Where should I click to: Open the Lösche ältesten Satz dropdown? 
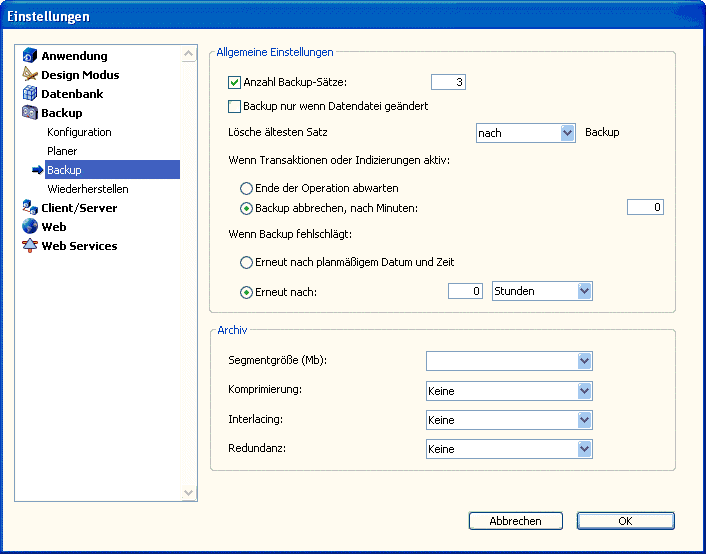(x=567, y=133)
